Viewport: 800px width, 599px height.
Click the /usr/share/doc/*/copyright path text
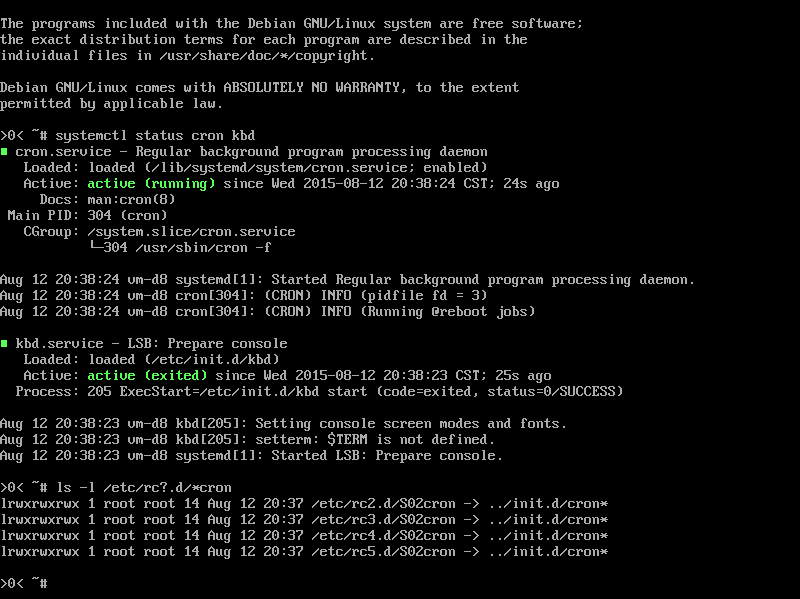coord(264,56)
